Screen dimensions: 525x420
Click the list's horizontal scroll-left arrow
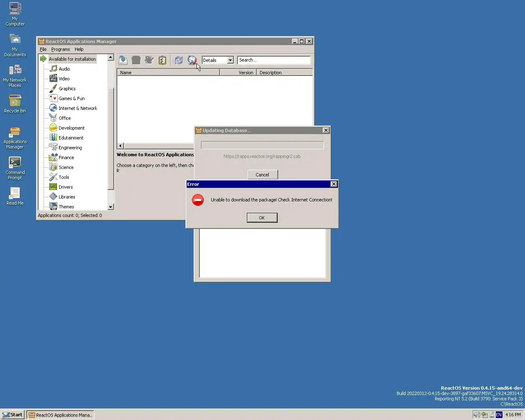pos(121,146)
